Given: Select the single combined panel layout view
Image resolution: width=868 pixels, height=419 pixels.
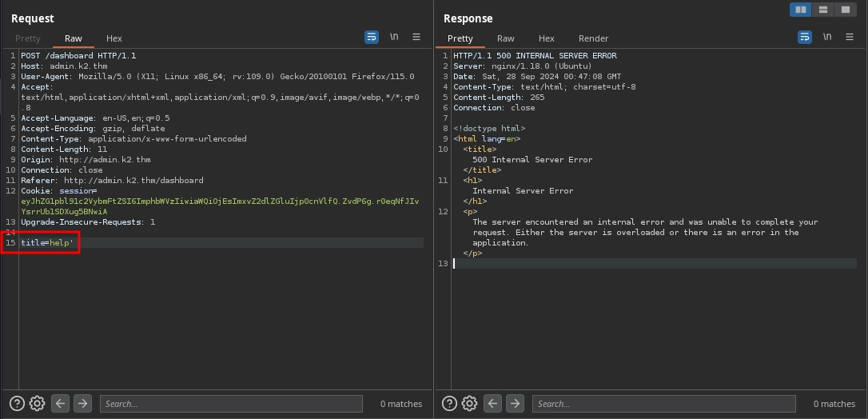Looking at the screenshot, I should click(845, 10).
